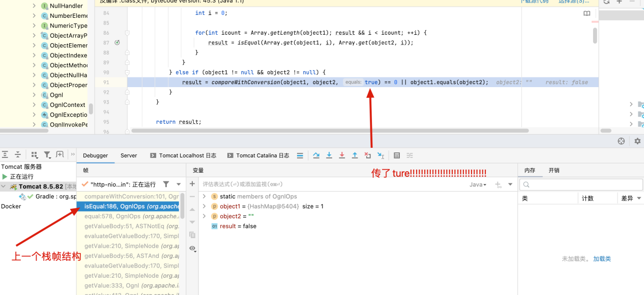This screenshot has width=644, height=295.
Task: Click the Step Out arrow icon
Action: tap(355, 155)
